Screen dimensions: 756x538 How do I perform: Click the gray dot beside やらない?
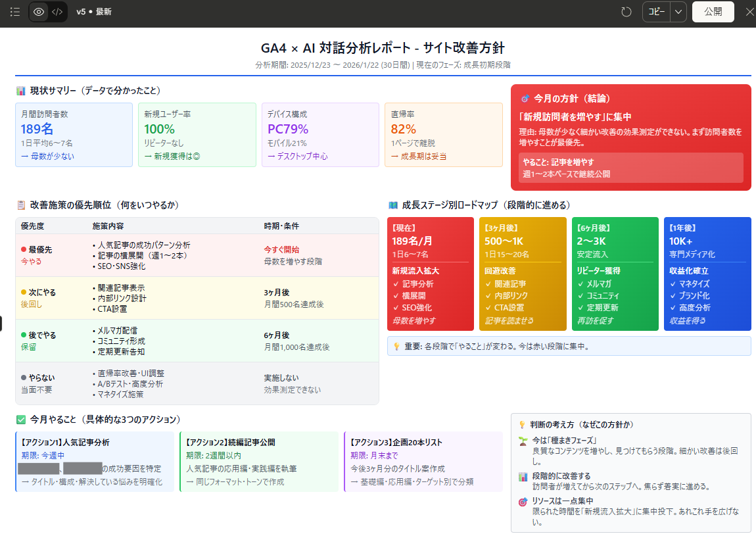coord(24,378)
